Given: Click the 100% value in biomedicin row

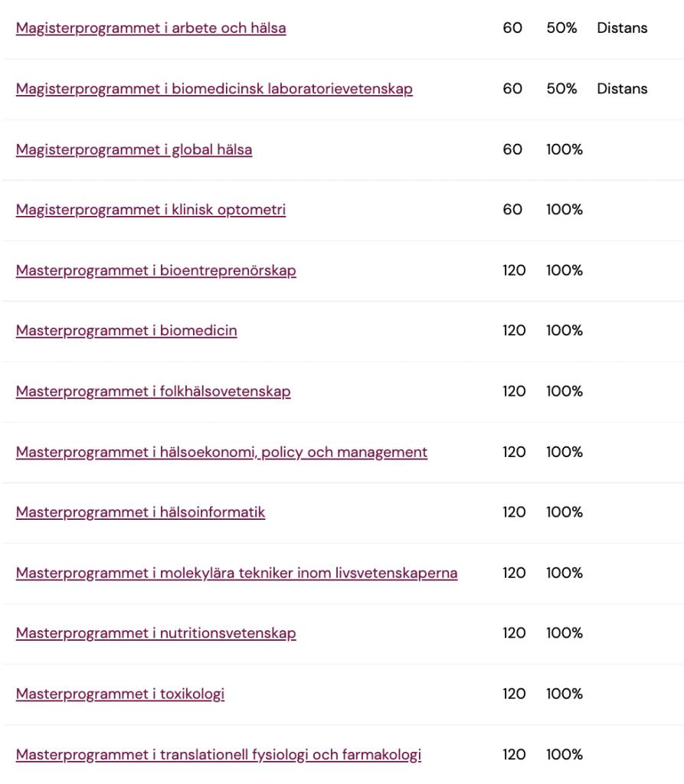Looking at the screenshot, I should click(x=565, y=331).
